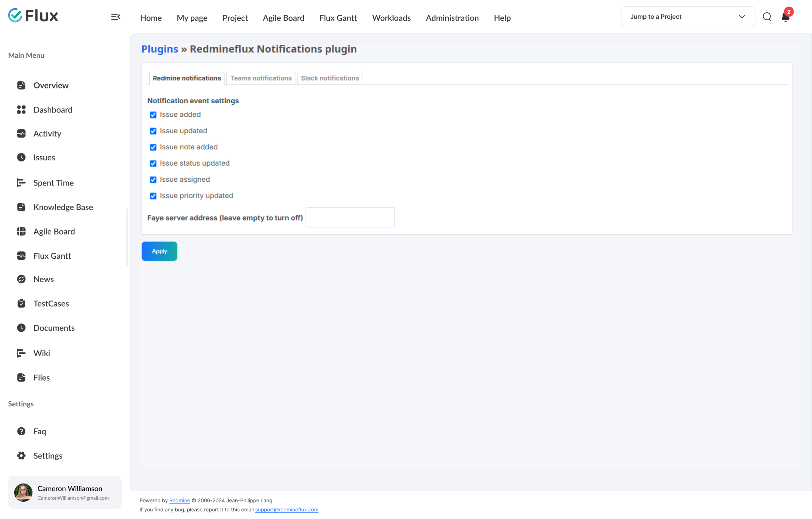This screenshot has width=812, height=519.
Task: Click the Activity sidebar icon
Action: pyautogui.click(x=21, y=133)
